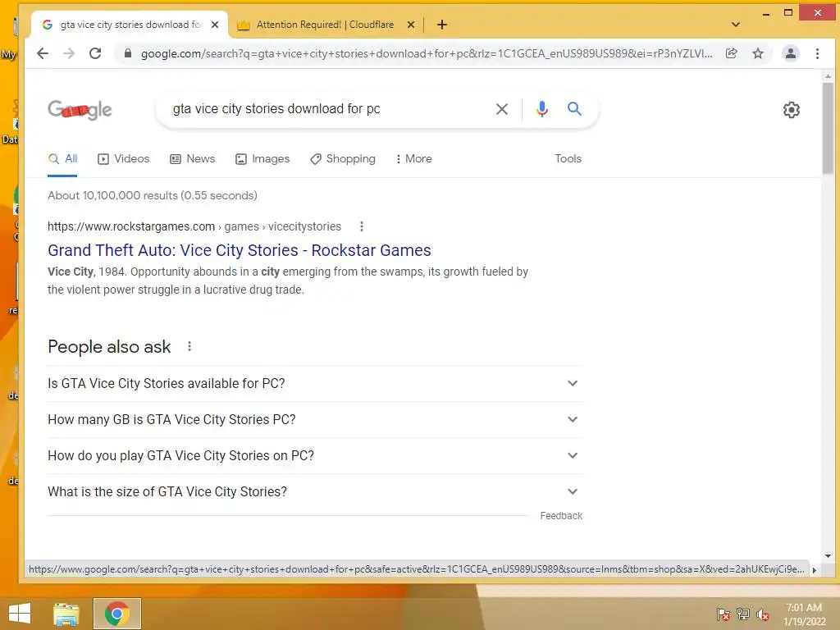Close the Attention Required Cloudflare tab
Image resolution: width=840 pixels, height=630 pixels.
point(411,25)
